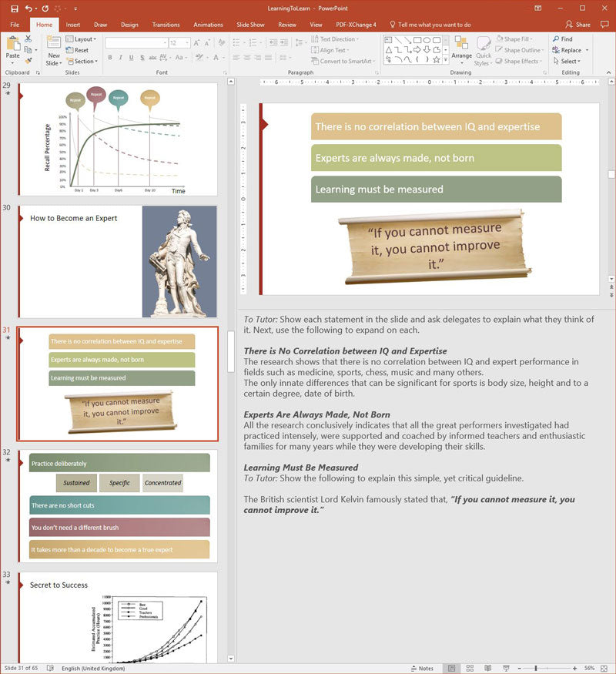Click the Paste clipboard icon

coord(13,43)
